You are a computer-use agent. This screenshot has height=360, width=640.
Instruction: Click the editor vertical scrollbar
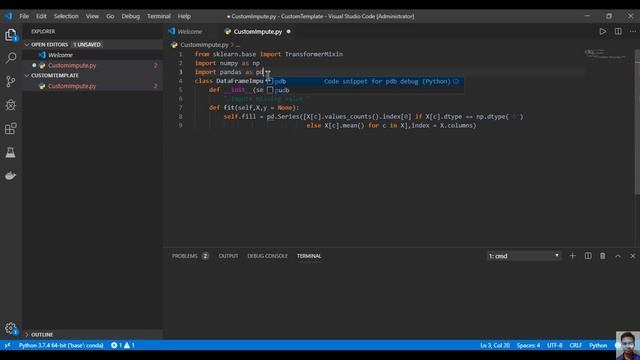637,122
